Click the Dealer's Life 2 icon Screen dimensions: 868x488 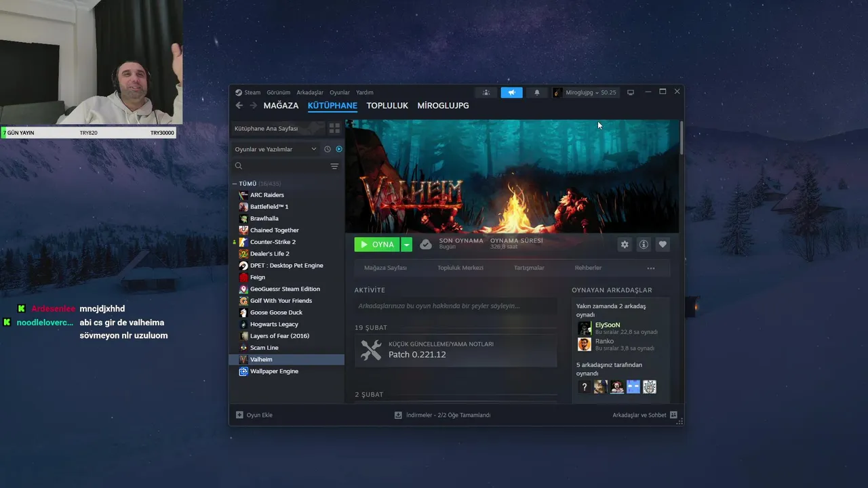coord(243,253)
